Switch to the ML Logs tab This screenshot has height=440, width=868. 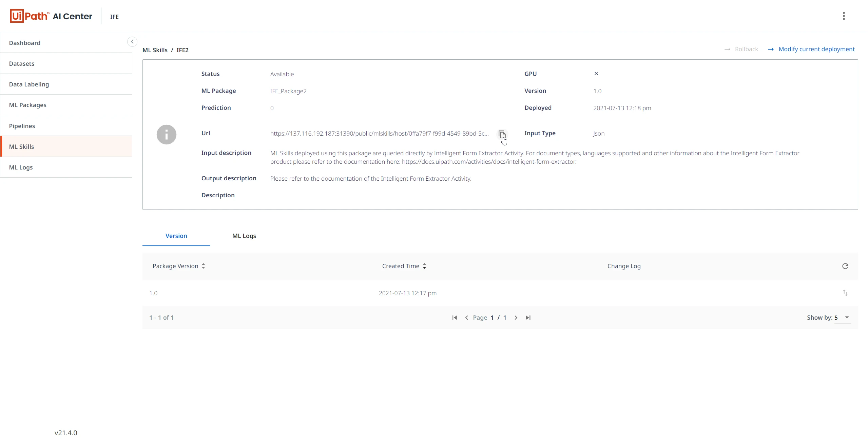coord(244,236)
